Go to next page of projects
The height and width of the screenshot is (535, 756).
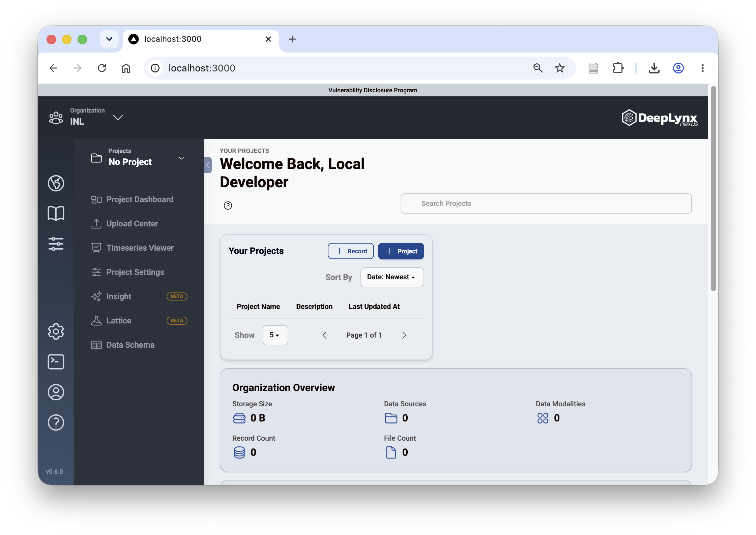tap(404, 335)
